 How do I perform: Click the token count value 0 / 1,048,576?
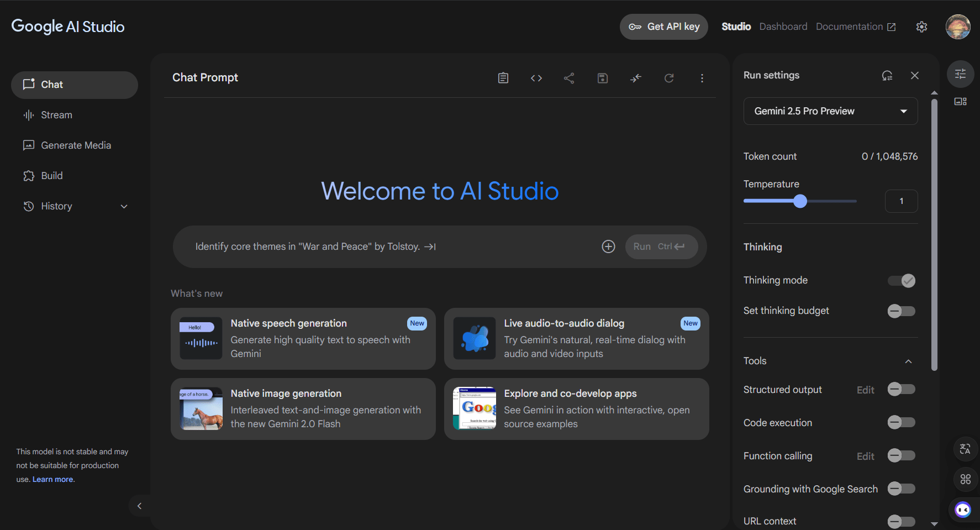[x=889, y=156]
